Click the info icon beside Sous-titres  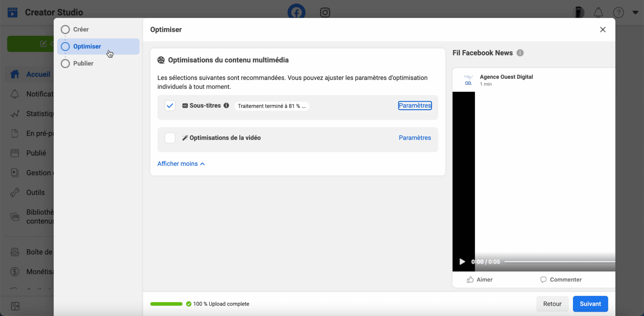point(226,105)
